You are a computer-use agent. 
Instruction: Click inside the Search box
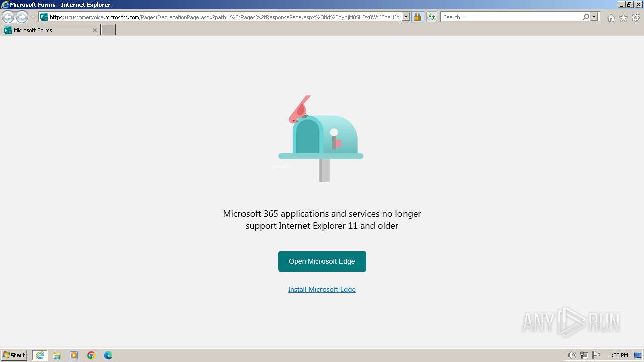coord(511,17)
